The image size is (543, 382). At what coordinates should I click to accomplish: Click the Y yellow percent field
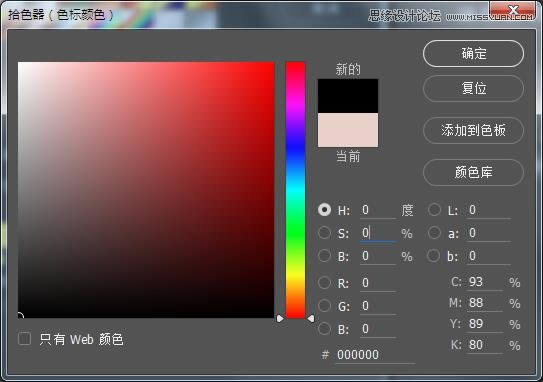coord(484,324)
